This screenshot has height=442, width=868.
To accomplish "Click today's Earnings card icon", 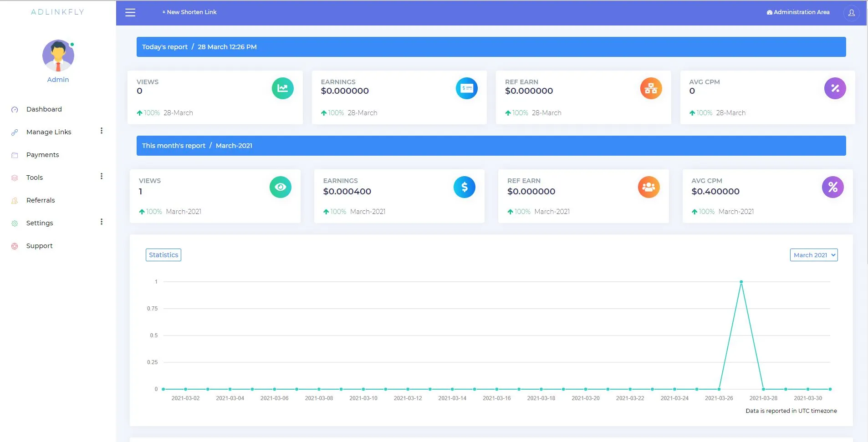I will 466,88.
